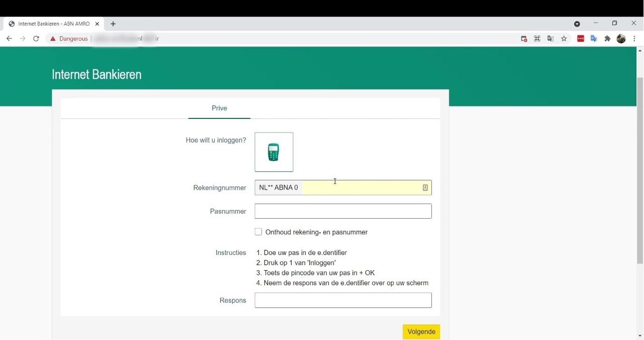
Task: Click the page vertical scrollbar thumb
Action: click(x=640, y=171)
